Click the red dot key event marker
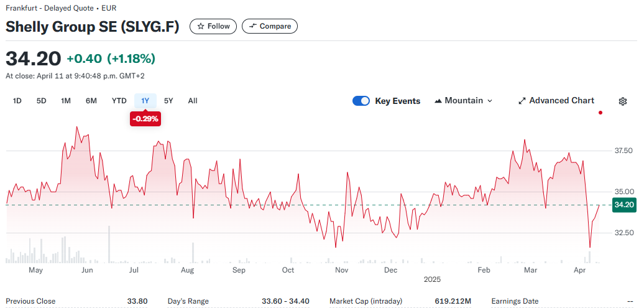 click(x=600, y=113)
